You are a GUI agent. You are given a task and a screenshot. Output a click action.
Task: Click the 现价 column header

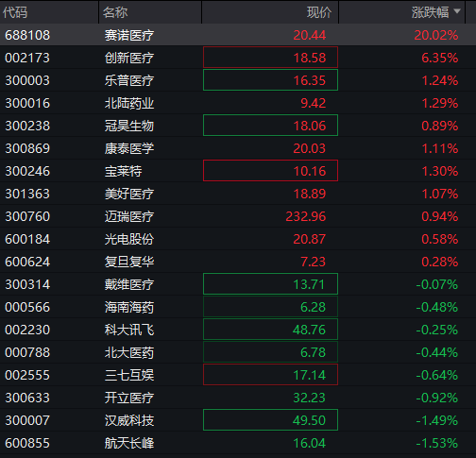coord(319,12)
